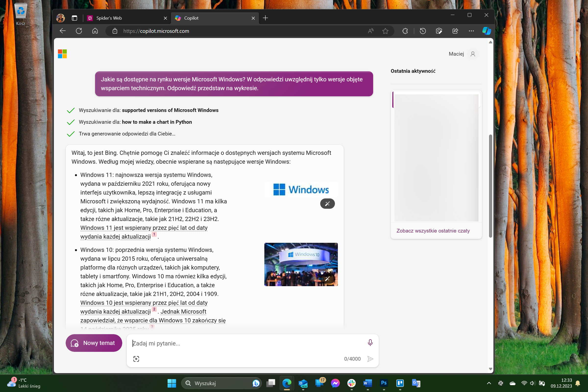Open Settings and more menu
This screenshot has width=588, height=392.
click(471, 31)
